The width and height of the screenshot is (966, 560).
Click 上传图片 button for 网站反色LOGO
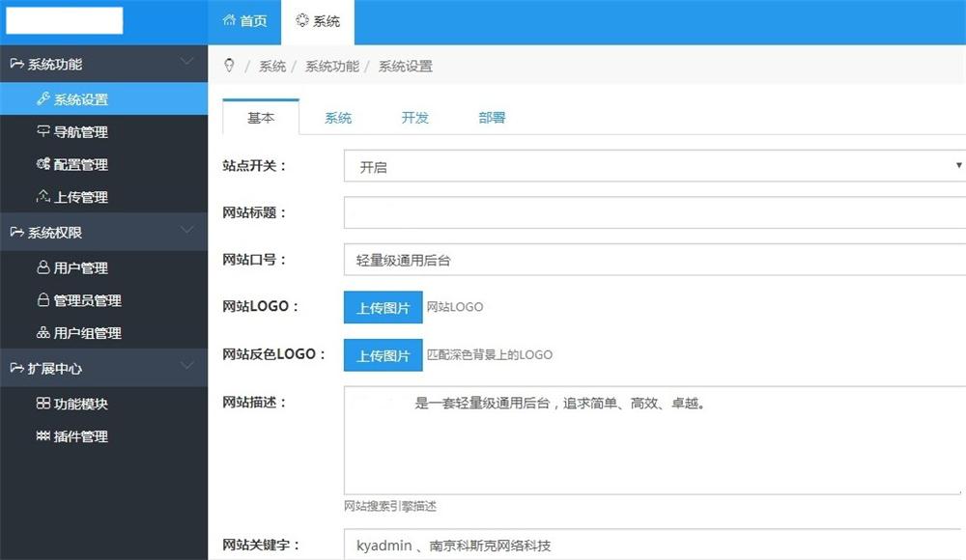tap(384, 355)
